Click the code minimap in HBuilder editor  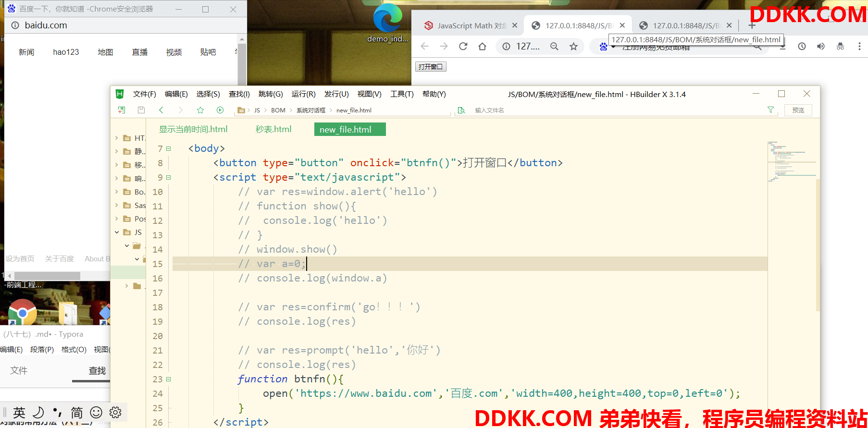[792, 161]
